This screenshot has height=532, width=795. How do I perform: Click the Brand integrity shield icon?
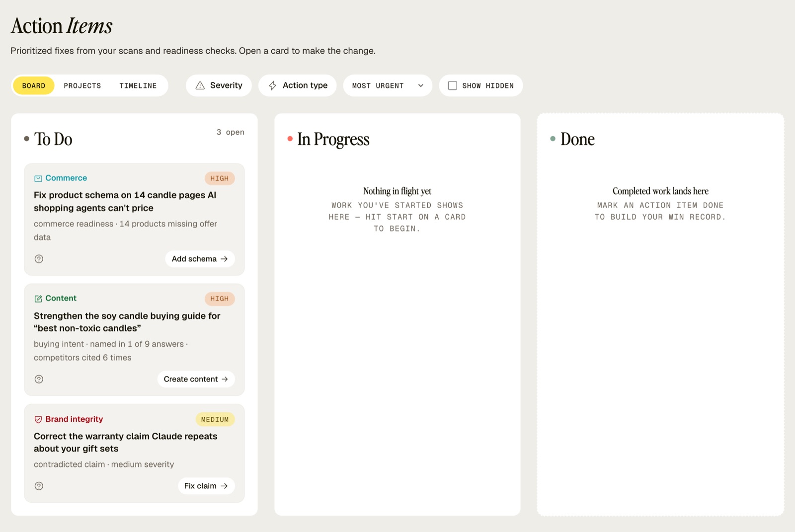(x=38, y=419)
